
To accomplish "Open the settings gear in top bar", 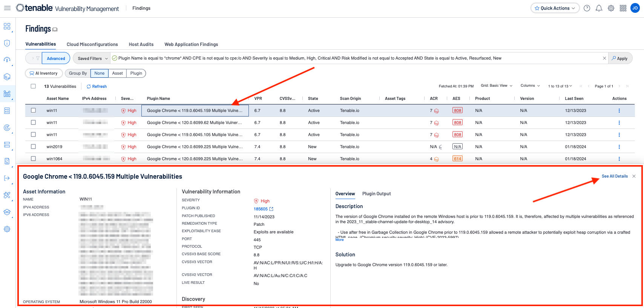I will coord(611,8).
